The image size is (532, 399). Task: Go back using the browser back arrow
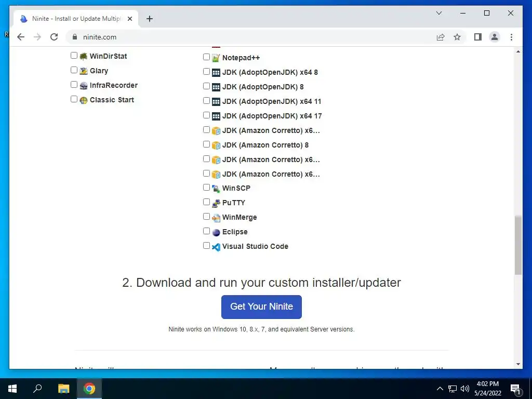[x=21, y=37]
